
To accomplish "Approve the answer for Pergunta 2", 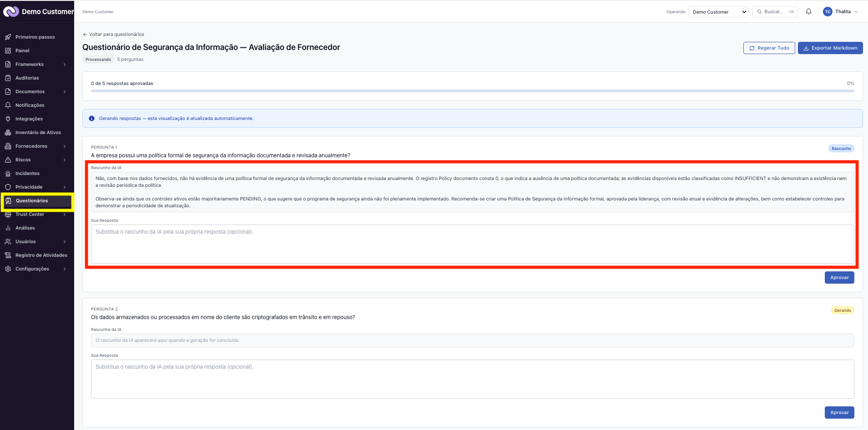I will click(839, 412).
